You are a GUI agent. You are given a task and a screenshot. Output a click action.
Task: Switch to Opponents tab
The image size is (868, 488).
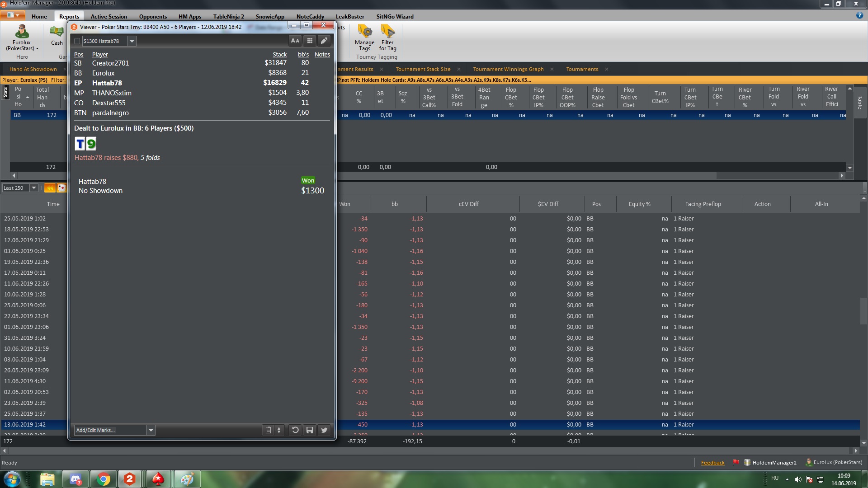153,16
